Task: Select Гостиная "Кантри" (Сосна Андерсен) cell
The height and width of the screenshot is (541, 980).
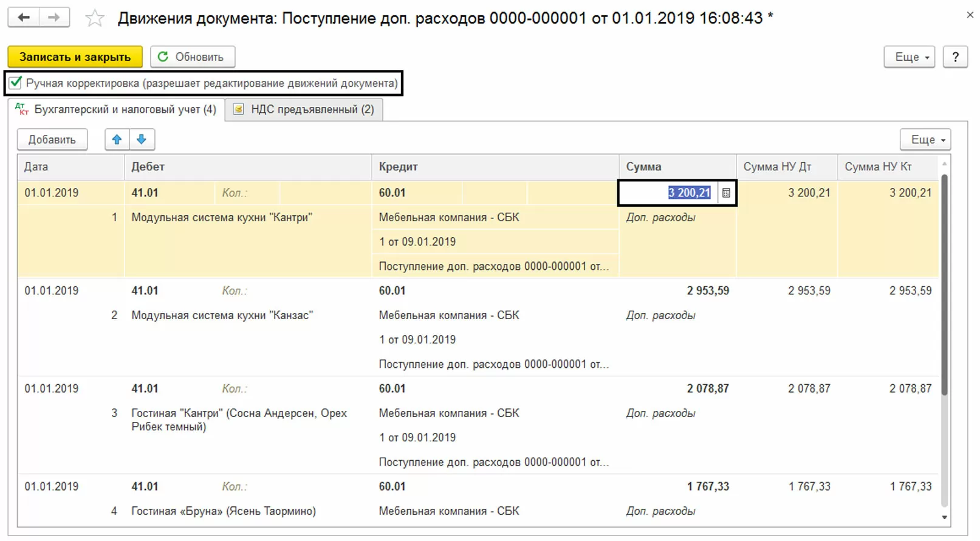Action: pyautogui.click(x=239, y=420)
